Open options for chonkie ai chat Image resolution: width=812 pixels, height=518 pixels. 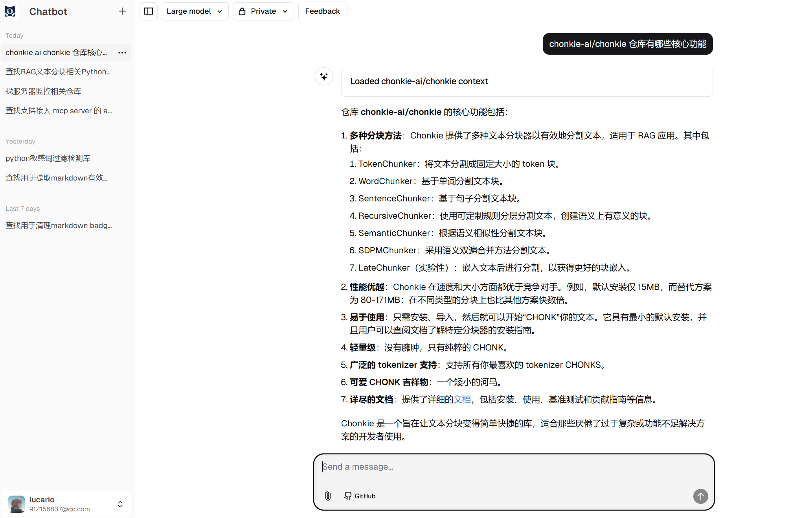point(122,53)
